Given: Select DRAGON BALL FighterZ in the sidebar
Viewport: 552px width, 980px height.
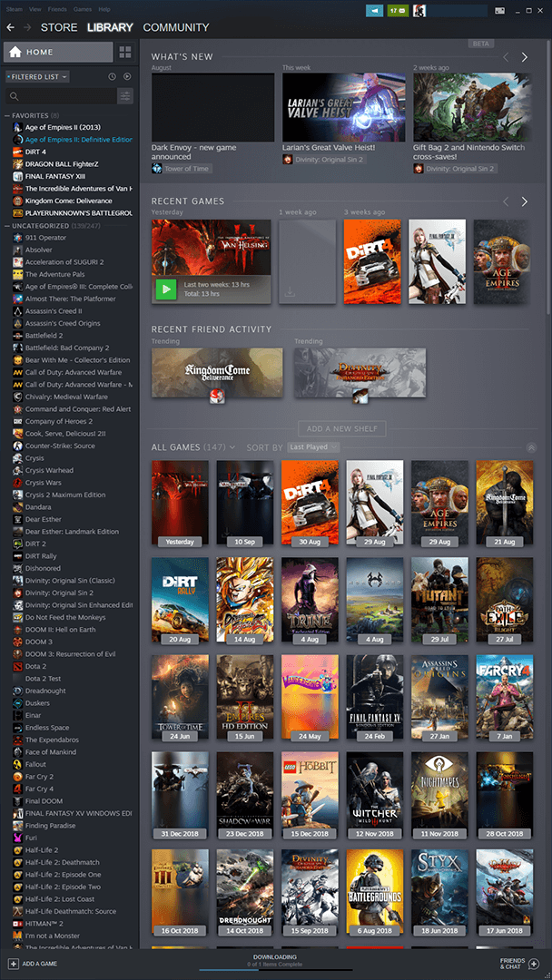Looking at the screenshot, I should [61, 163].
